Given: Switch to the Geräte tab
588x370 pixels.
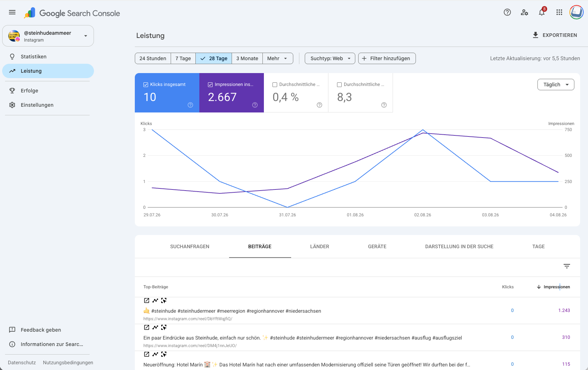Looking at the screenshot, I should [x=377, y=246].
